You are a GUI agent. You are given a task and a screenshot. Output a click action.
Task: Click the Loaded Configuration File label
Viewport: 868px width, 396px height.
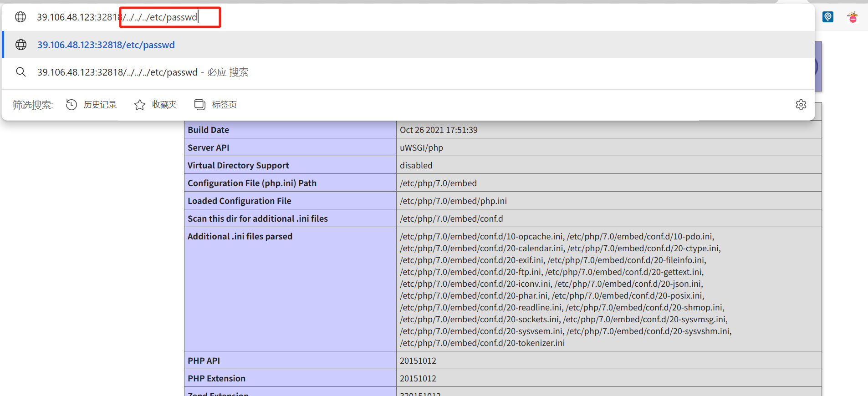coord(239,201)
